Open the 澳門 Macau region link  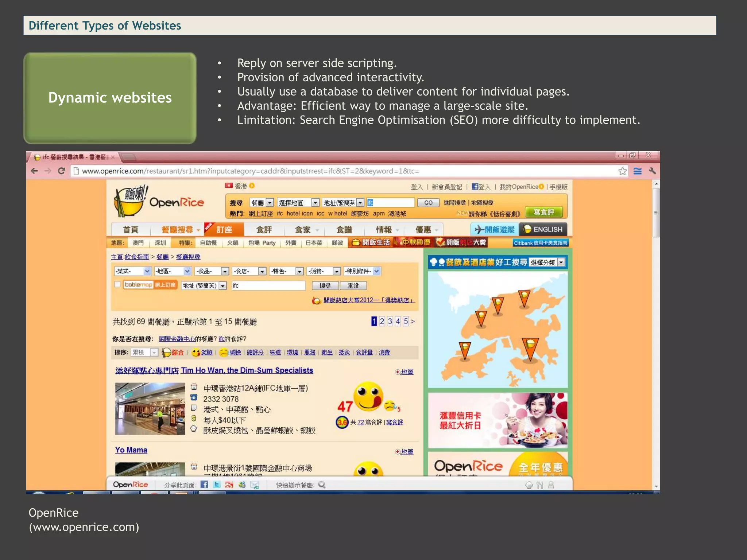pyautogui.click(x=138, y=243)
